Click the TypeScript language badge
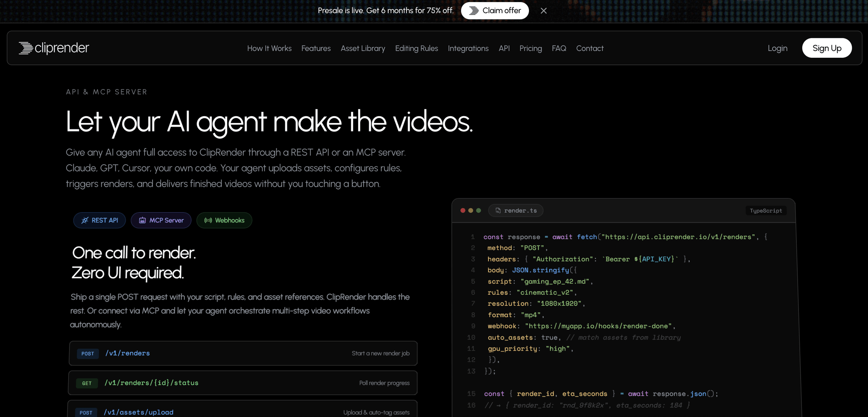Image resolution: width=868 pixels, height=417 pixels. [766, 210]
